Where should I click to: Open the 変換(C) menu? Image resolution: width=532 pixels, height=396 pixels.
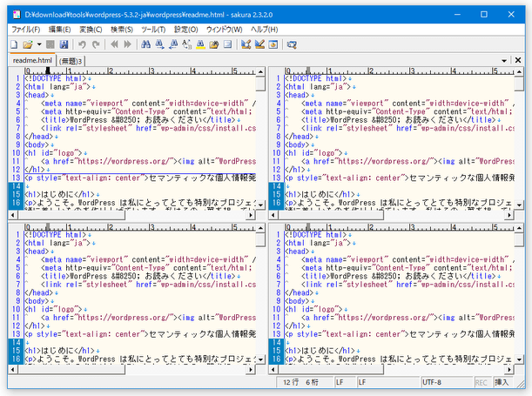click(x=91, y=30)
